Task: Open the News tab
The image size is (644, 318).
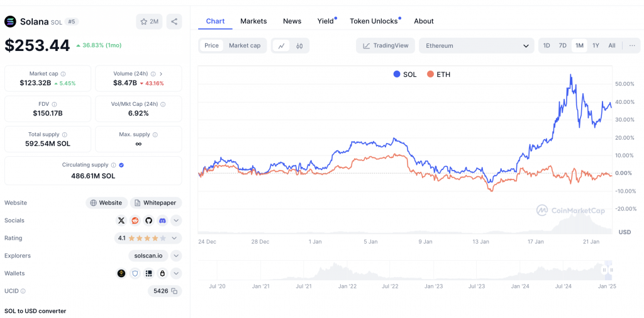Action: pyautogui.click(x=292, y=21)
